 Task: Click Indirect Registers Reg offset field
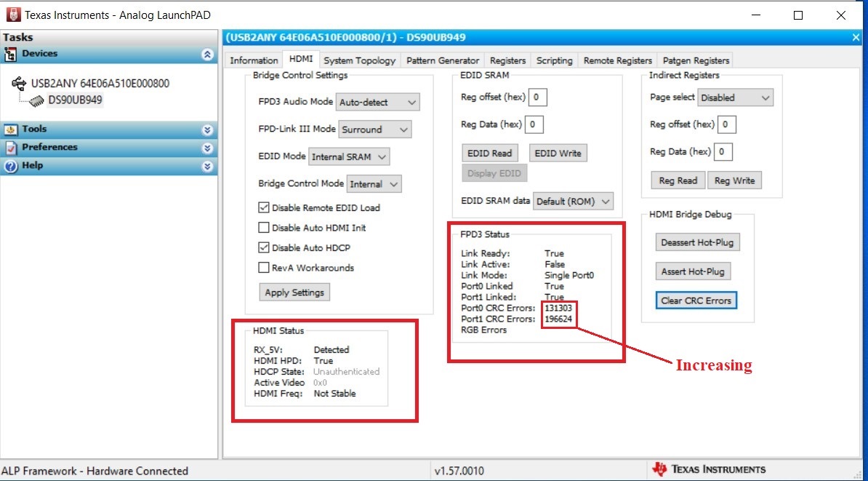726,124
